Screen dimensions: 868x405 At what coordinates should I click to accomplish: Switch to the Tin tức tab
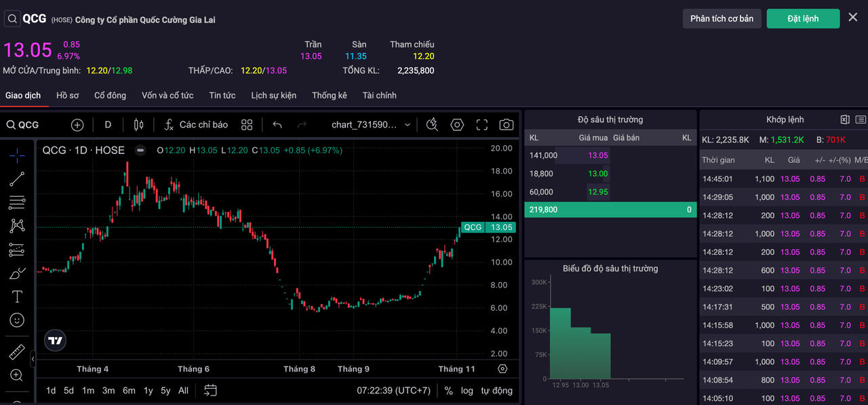(222, 96)
